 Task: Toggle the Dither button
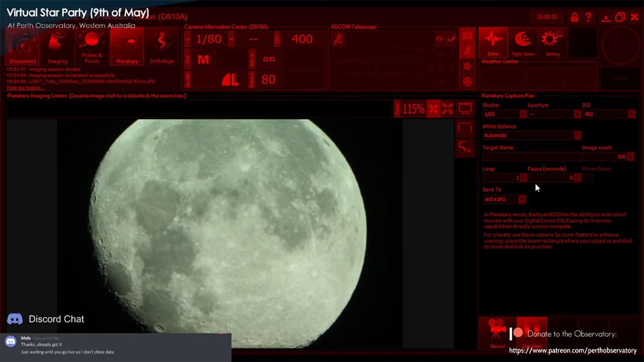(493, 43)
